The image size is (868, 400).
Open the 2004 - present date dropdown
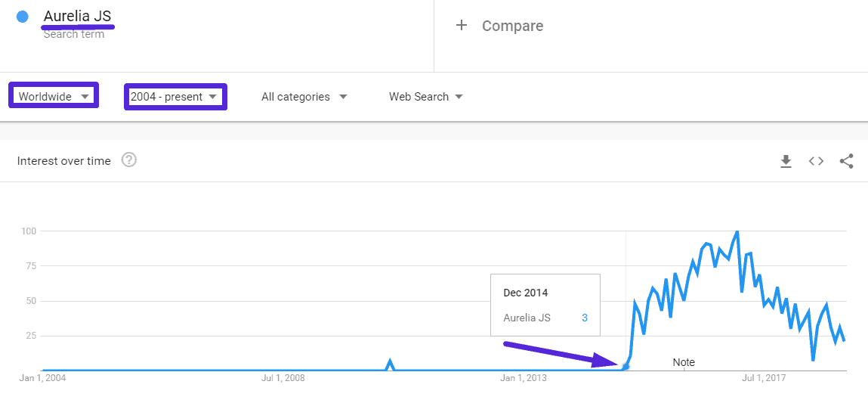[175, 96]
